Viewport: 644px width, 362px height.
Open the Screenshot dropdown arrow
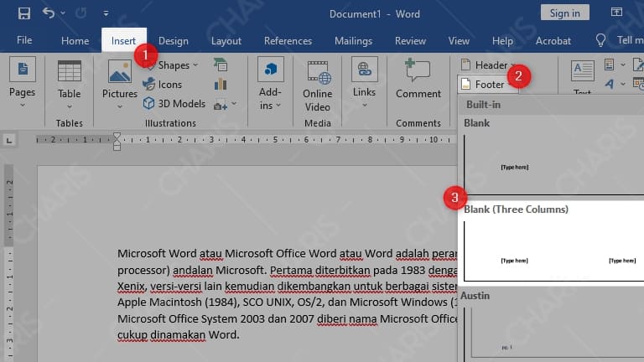point(234,103)
